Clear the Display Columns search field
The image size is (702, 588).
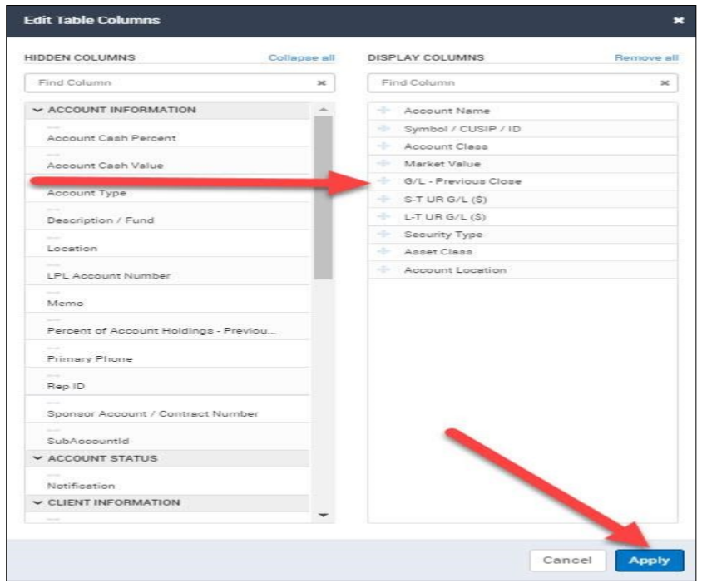pyautogui.click(x=665, y=83)
